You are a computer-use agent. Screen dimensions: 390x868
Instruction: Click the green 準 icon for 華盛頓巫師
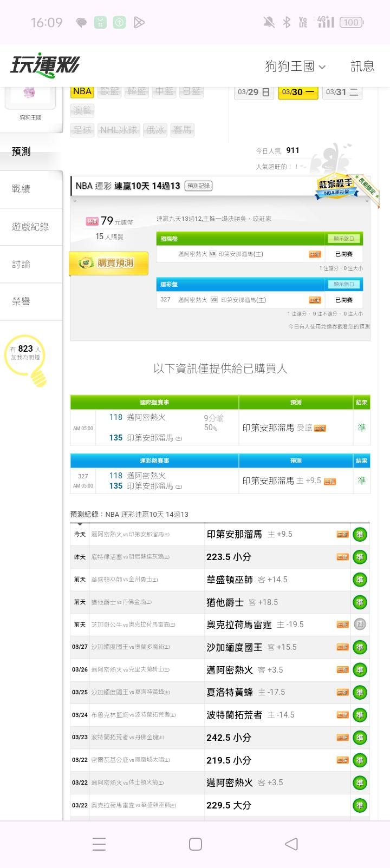[360, 580]
